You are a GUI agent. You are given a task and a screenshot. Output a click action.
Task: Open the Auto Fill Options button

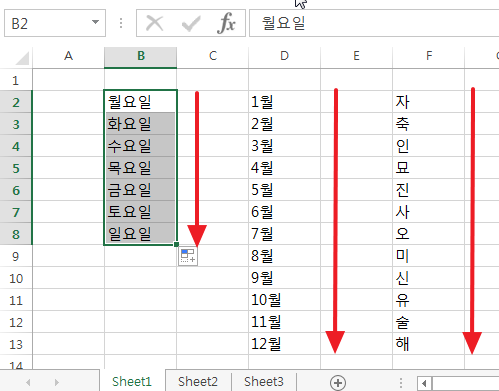pyautogui.click(x=188, y=256)
